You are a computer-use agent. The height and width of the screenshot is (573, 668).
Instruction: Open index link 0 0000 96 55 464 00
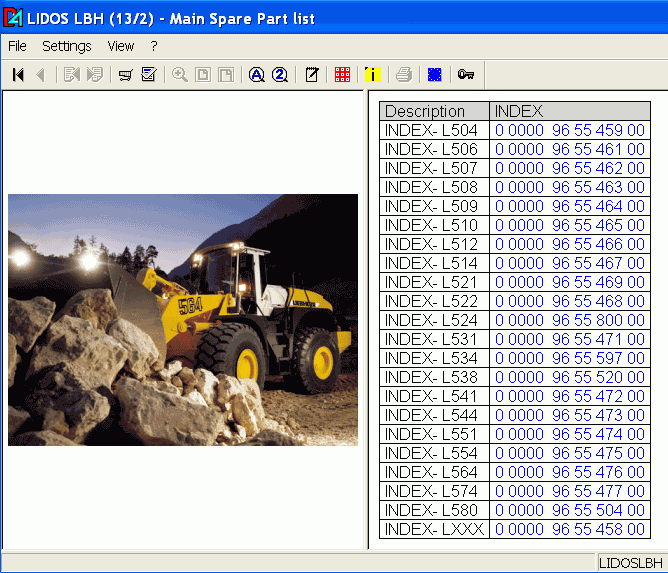[x=570, y=206]
